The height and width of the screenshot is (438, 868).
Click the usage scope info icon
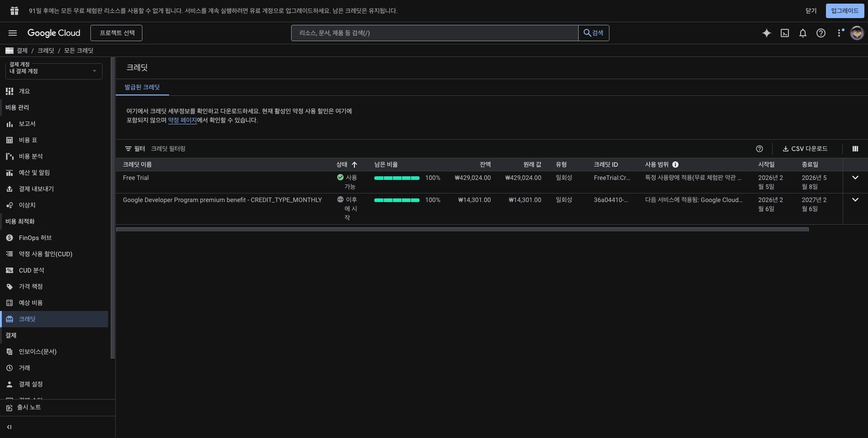coord(675,165)
